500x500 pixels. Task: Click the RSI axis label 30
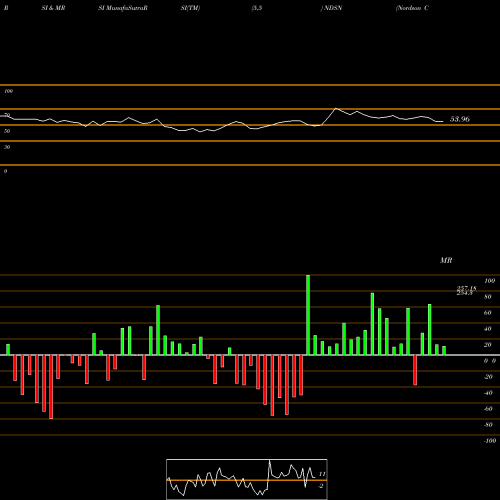coord(7,147)
